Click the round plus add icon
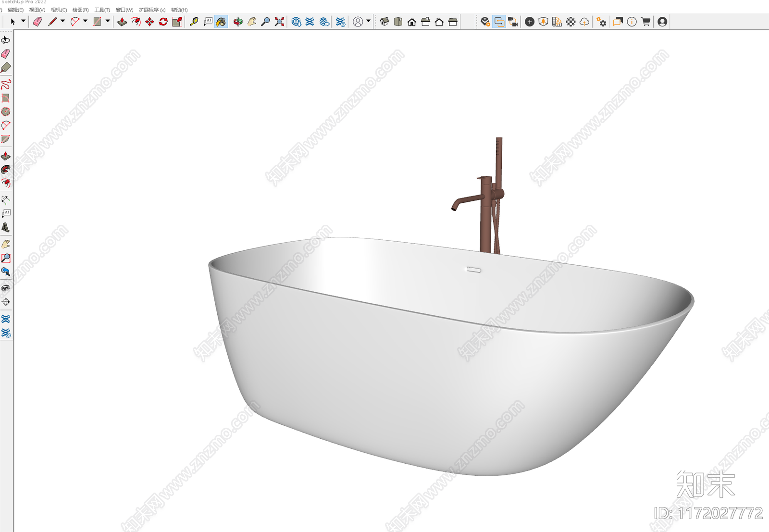This screenshot has height=532, width=769. [x=530, y=22]
